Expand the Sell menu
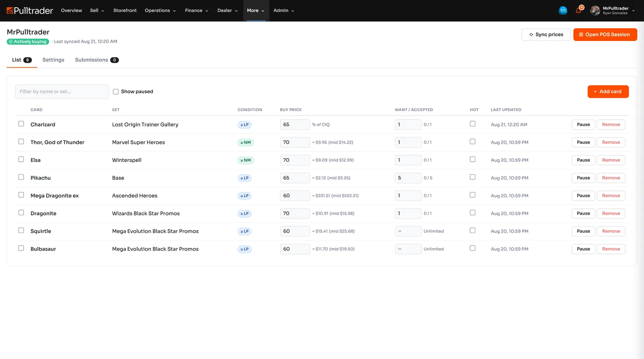The image size is (644, 359). pos(97,10)
